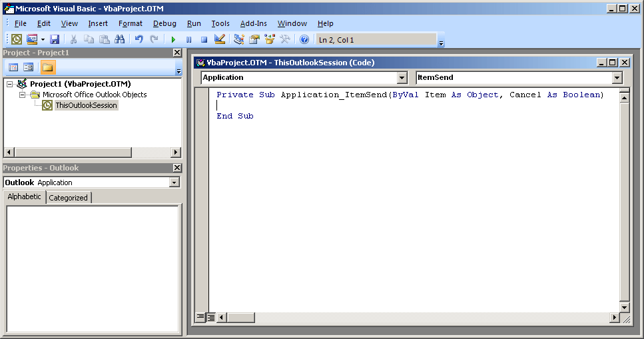Open the Outlook Application object dropdown
This screenshot has width=644, height=339.
174,182
